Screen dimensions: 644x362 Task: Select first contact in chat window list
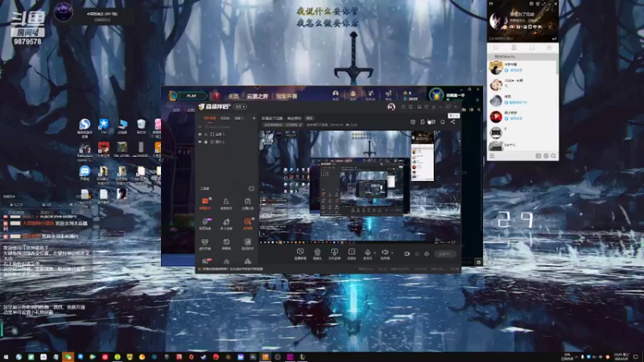[x=522, y=68]
